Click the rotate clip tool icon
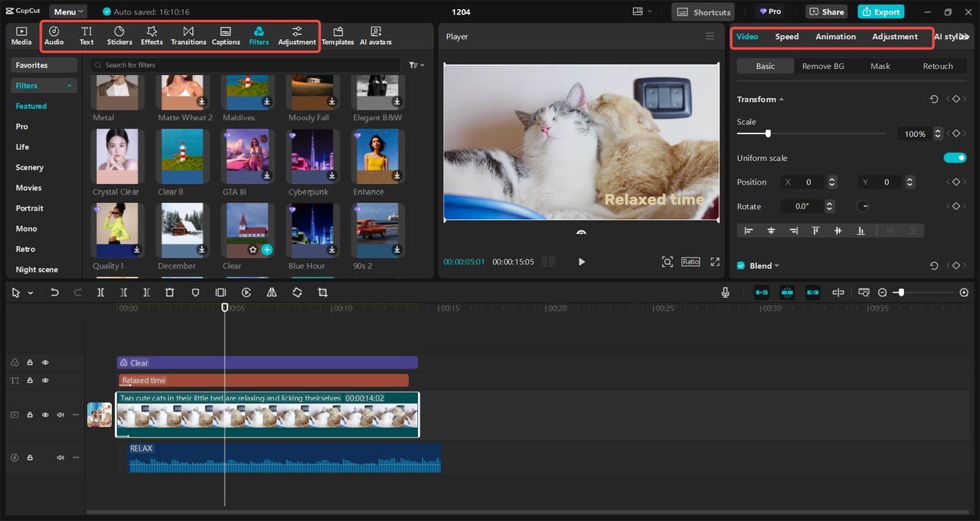 click(x=297, y=293)
